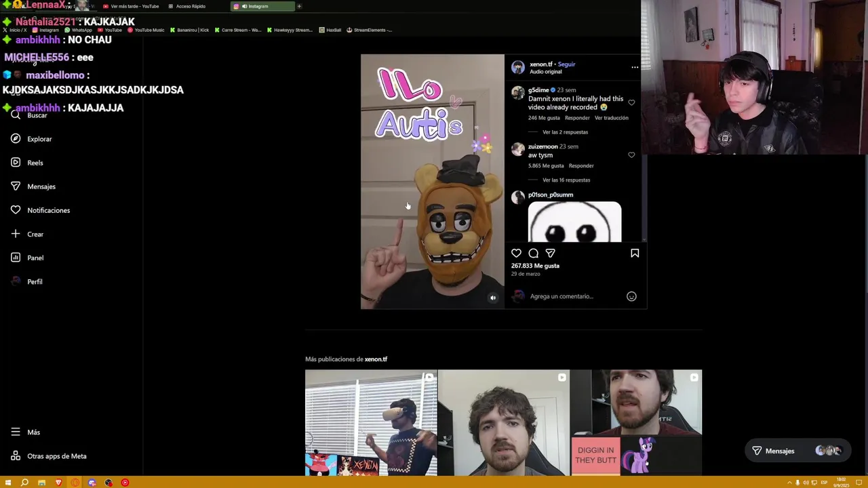Open Windows Start menu
This screenshot has width=868, height=488.
(x=8, y=483)
